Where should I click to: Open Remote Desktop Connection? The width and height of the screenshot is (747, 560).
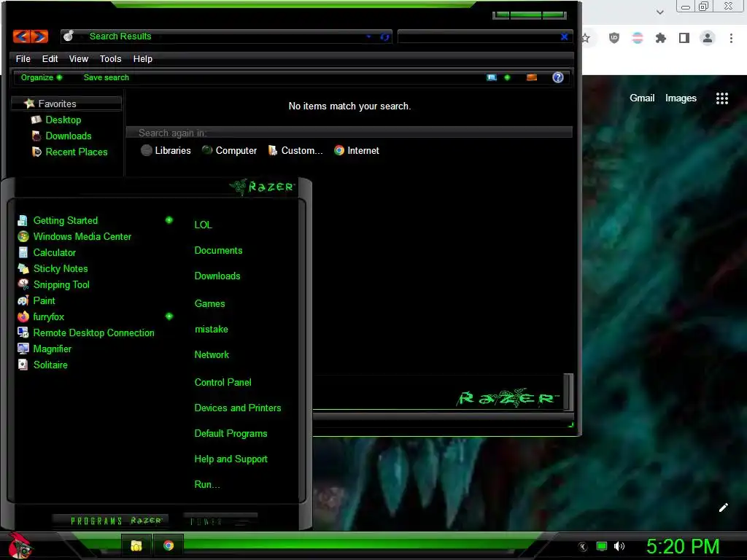point(93,332)
